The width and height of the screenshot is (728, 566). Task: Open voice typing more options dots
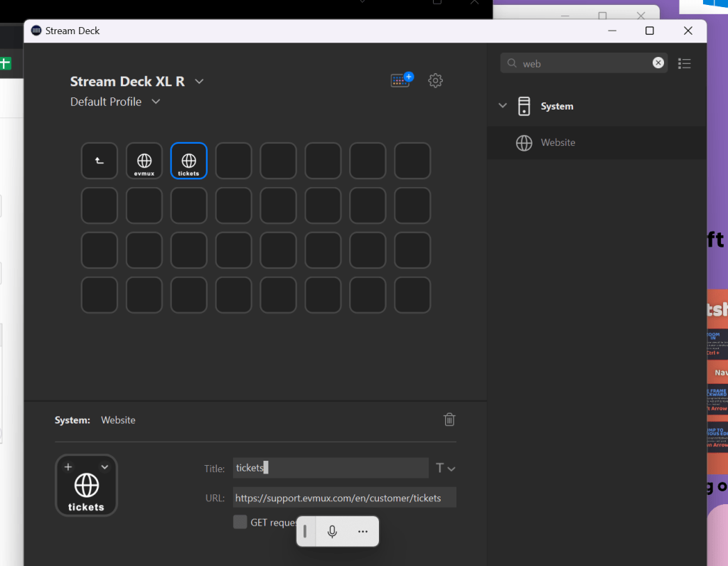(x=363, y=531)
